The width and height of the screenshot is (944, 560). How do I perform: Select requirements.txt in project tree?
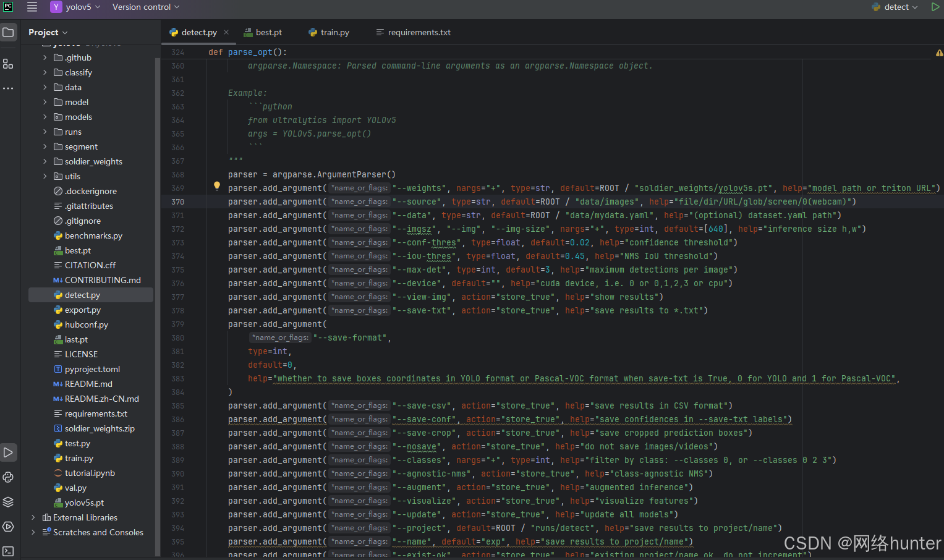click(x=90, y=414)
